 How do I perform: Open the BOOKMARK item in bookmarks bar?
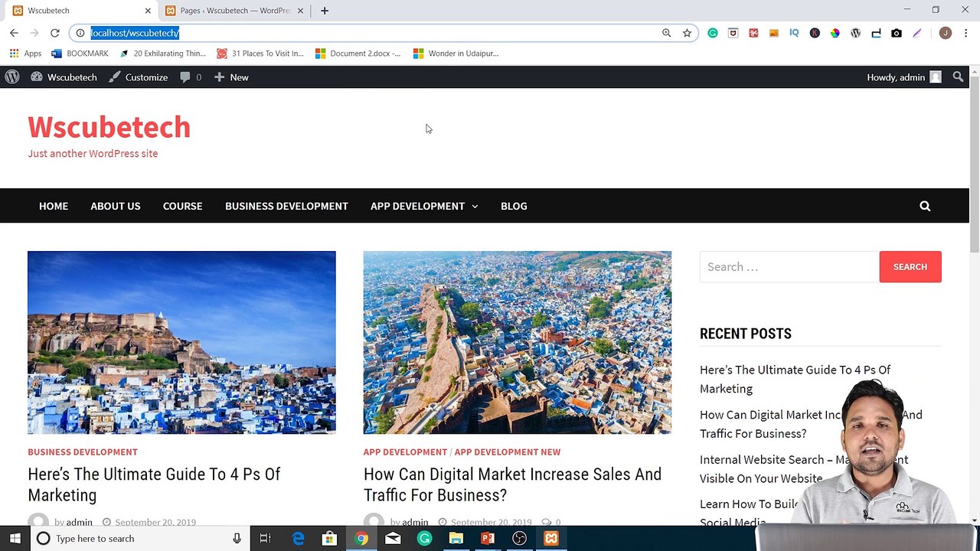coord(80,54)
